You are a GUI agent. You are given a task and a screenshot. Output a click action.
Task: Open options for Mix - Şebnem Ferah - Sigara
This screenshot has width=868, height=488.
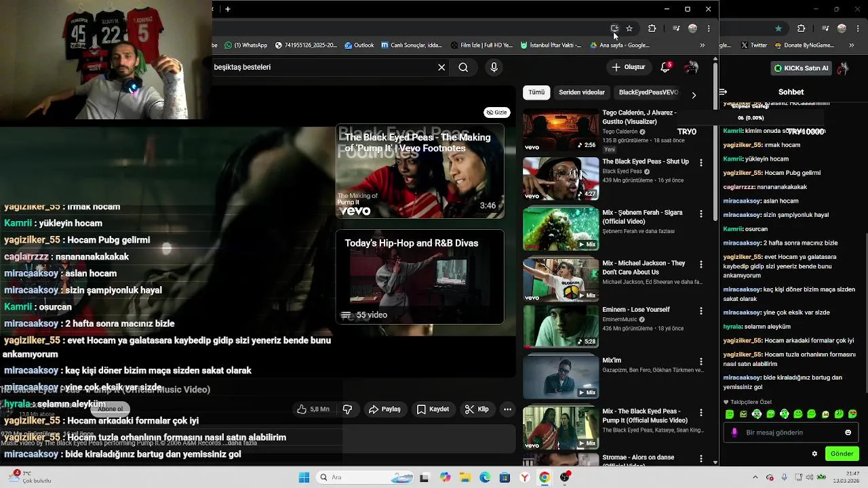tap(701, 213)
